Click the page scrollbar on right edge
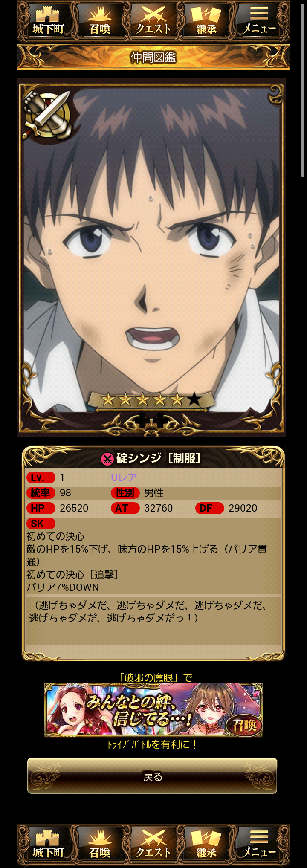Screen dimensions: 307x868 pos(303,89)
